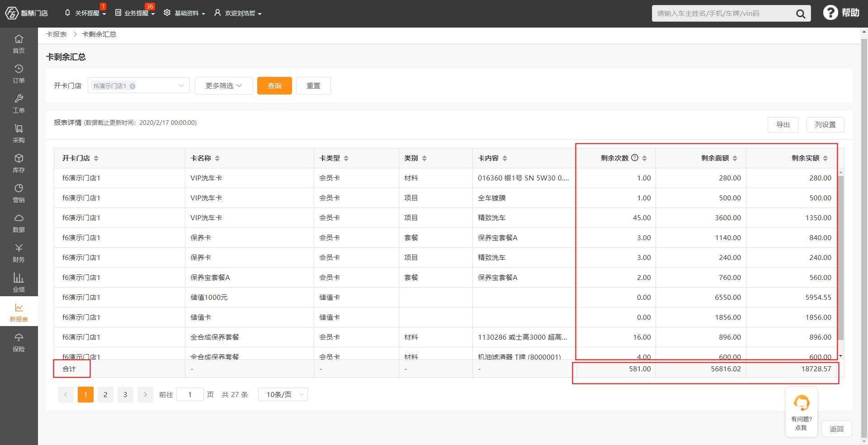This screenshot has height=445, width=868.
Task: Click the 合计 total row label
Action: [69, 369]
